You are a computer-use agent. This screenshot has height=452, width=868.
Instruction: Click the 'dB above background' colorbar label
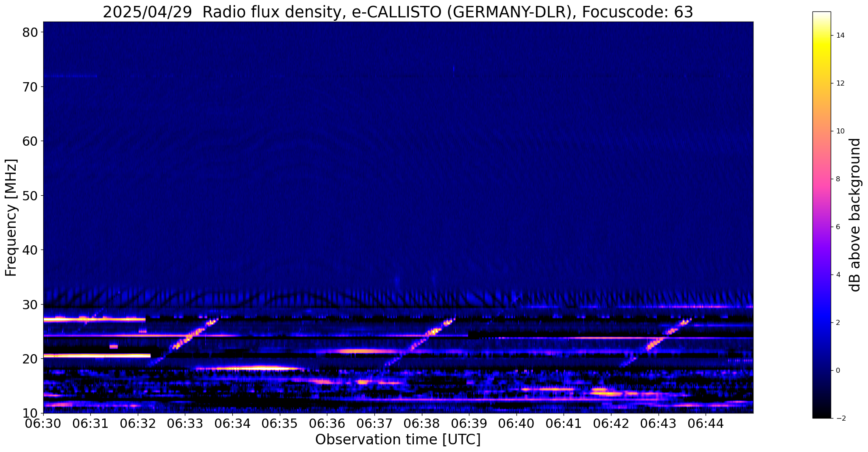[x=855, y=215]
